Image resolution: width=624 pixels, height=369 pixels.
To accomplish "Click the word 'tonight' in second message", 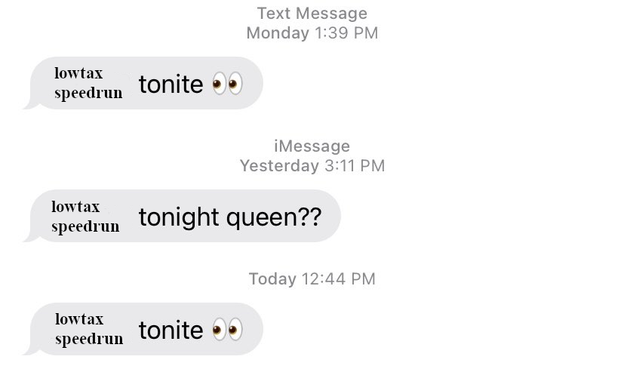I will point(179,218).
